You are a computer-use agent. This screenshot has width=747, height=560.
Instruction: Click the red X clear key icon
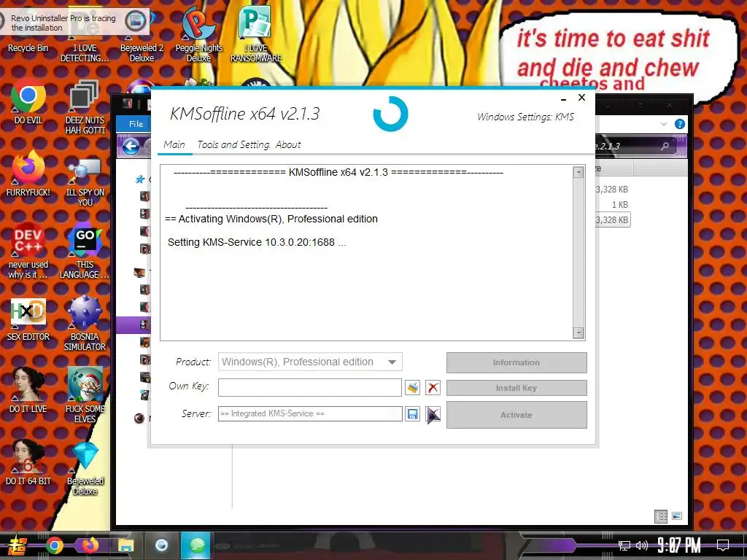(433, 388)
